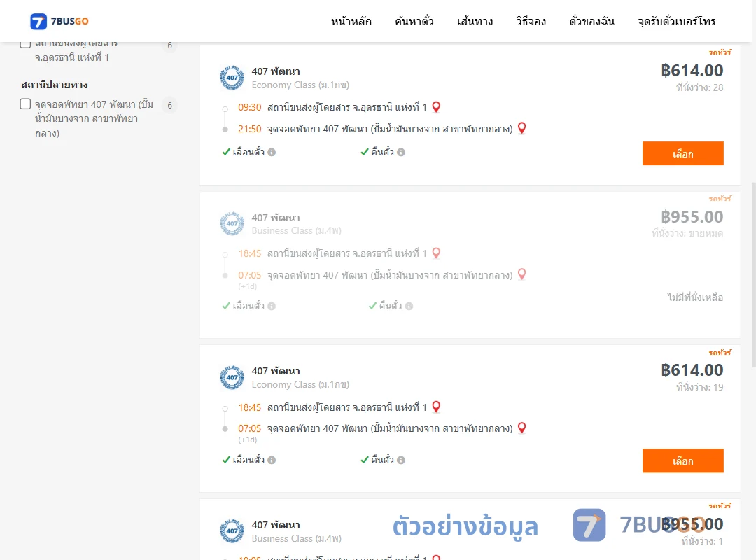Viewport: 756px width, 560px height.
Task: Click the ที่นั่งว่าง: 19 seat count
Action: click(x=699, y=387)
